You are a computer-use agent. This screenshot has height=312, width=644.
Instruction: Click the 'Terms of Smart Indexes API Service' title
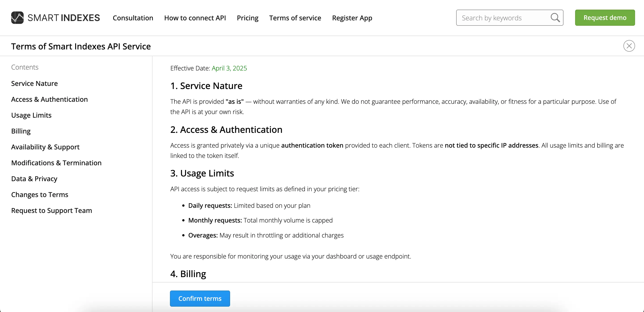pos(81,47)
